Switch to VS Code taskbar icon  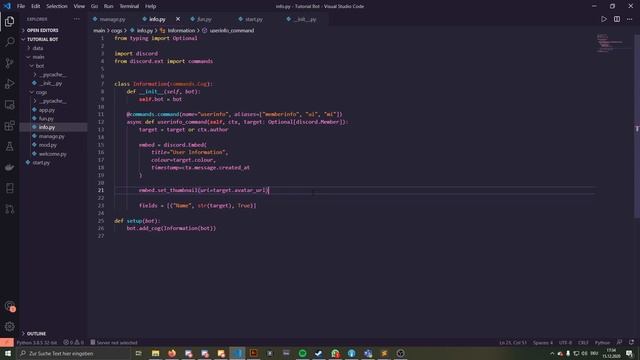pyautogui.click(x=237, y=353)
